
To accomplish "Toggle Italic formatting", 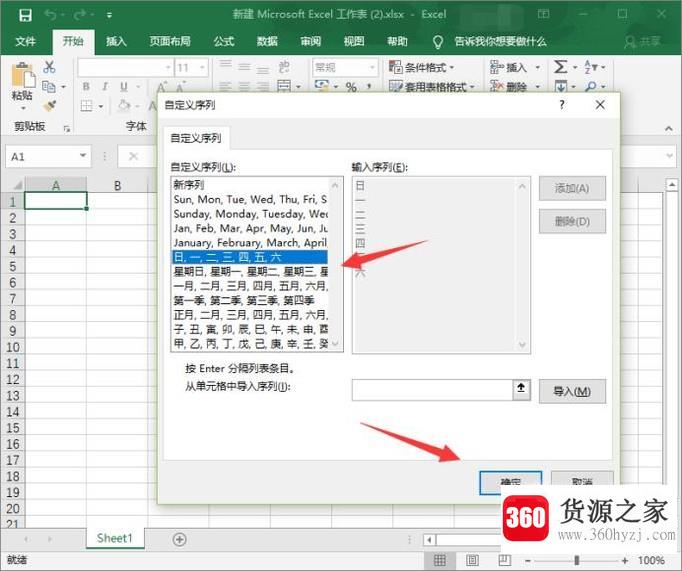I will point(105,87).
